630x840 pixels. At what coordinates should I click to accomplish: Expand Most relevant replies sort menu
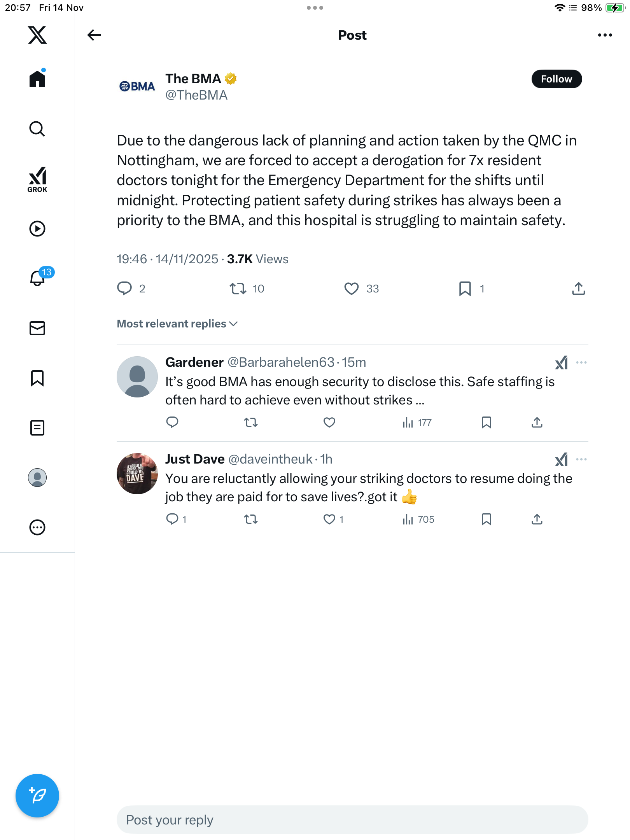click(x=177, y=324)
